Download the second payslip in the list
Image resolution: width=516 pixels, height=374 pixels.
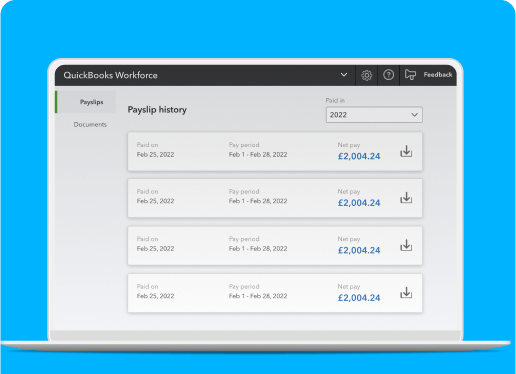click(406, 198)
